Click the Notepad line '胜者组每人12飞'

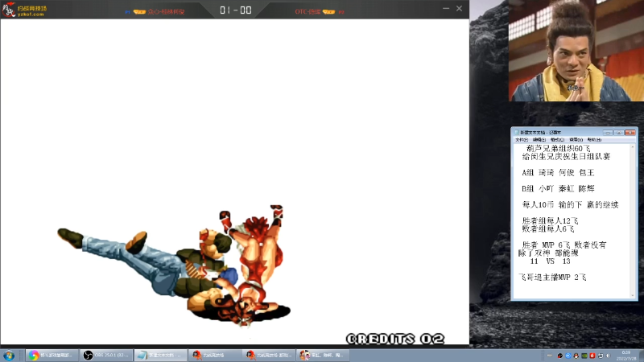tap(550, 220)
